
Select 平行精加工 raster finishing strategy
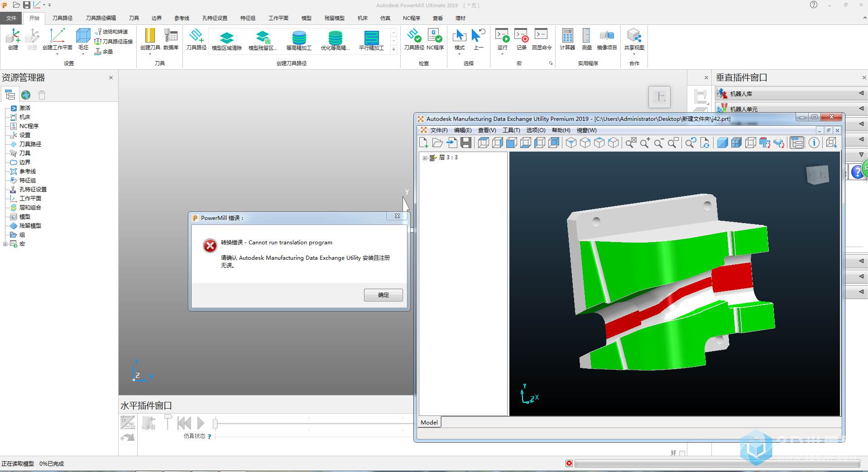tap(371, 41)
